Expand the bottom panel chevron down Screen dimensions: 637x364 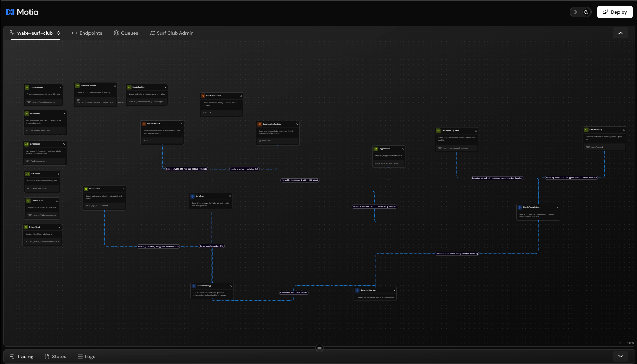620,356
